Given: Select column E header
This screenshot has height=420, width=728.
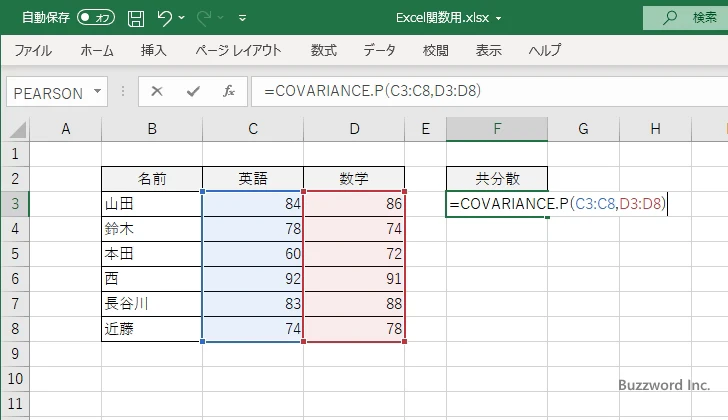Looking at the screenshot, I should tap(425, 129).
